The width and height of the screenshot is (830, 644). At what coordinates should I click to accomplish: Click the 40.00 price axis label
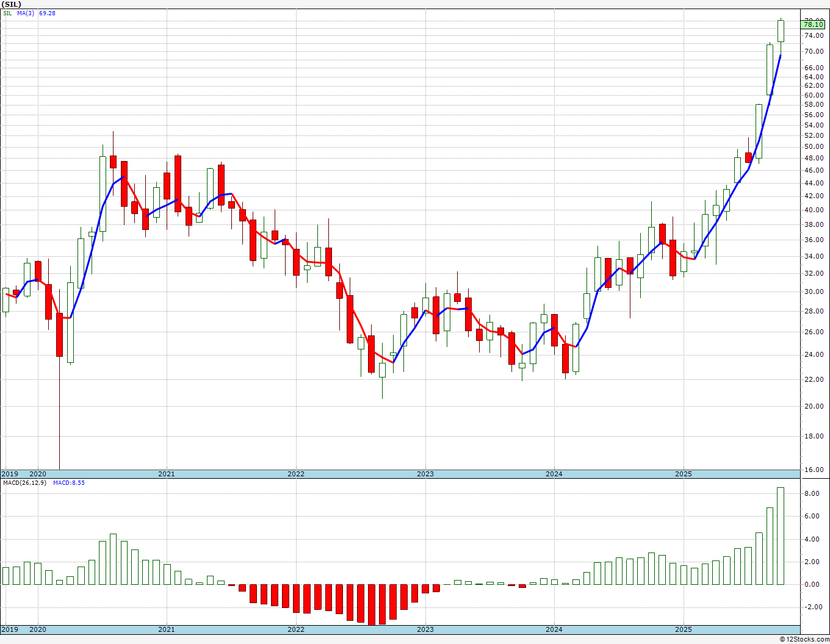point(814,210)
